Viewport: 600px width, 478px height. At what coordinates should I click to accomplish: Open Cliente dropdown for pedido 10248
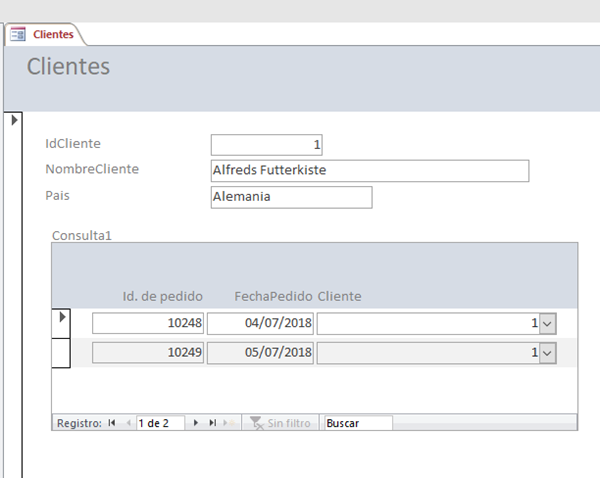pyautogui.click(x=548, y=323)
